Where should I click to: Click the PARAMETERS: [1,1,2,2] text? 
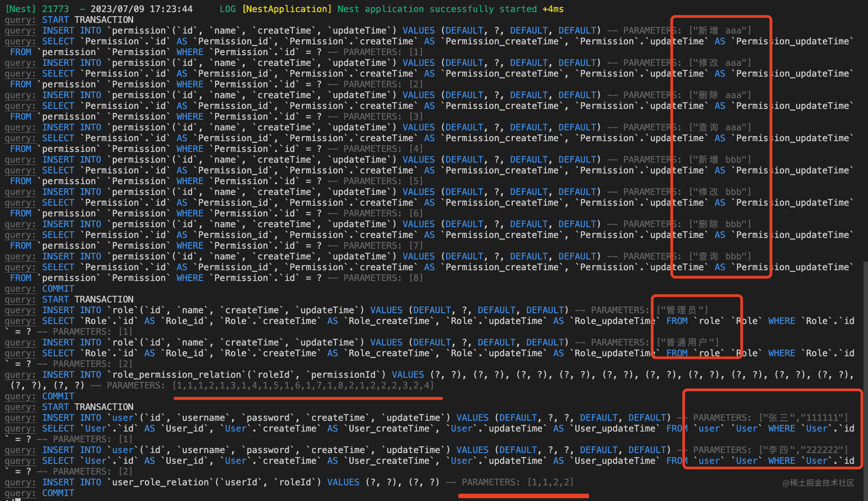pyautogui.click(x=518, y=482)
